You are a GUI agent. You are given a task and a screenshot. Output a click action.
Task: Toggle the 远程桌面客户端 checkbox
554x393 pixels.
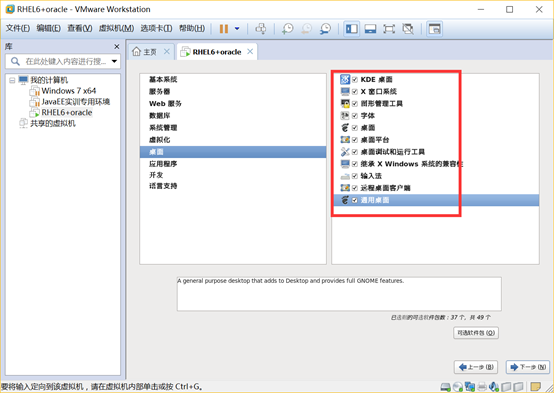click(355, 188)
